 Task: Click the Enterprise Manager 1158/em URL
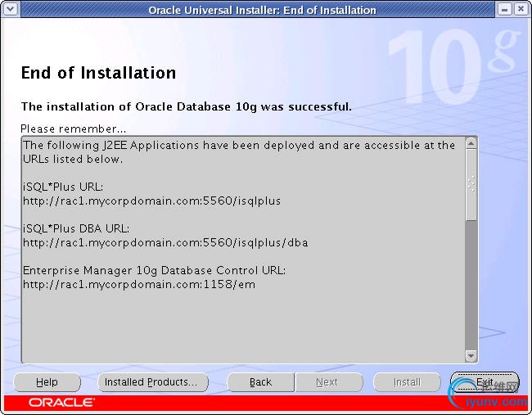(x=139, y=284)
